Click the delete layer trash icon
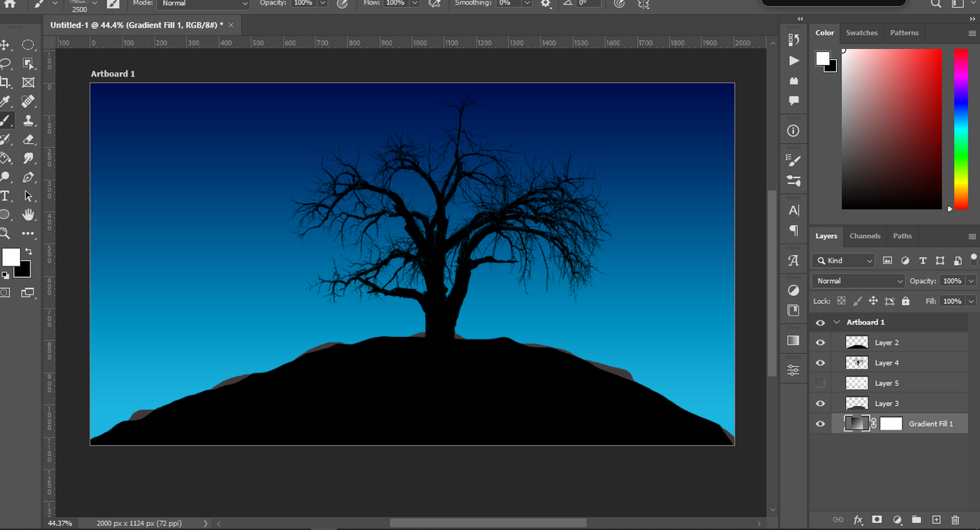The width and height of the screenshot is (980, 530). [x=955, y=520]
